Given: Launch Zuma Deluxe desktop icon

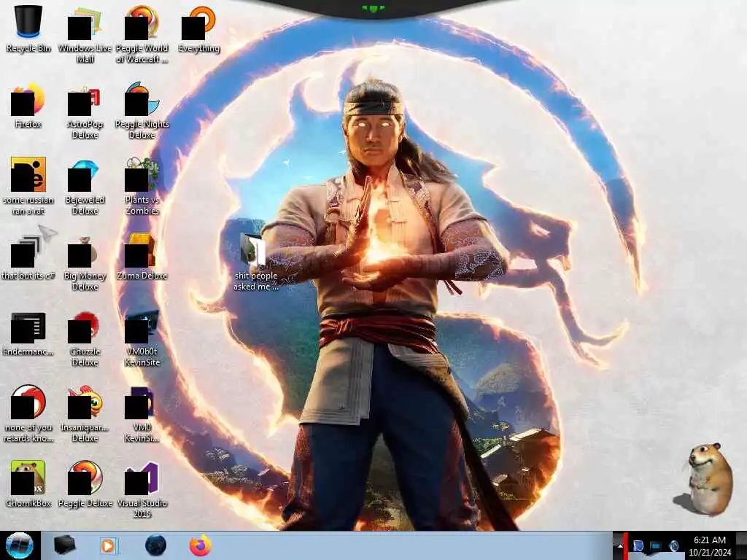Looking at the screenshot, I should 142,257.
